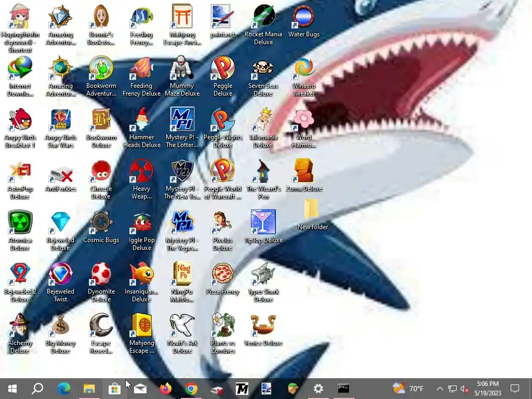Screen dimensions: 532x399
Task: Select Bejeweled Twist gem icon
Action: point(60,273)
